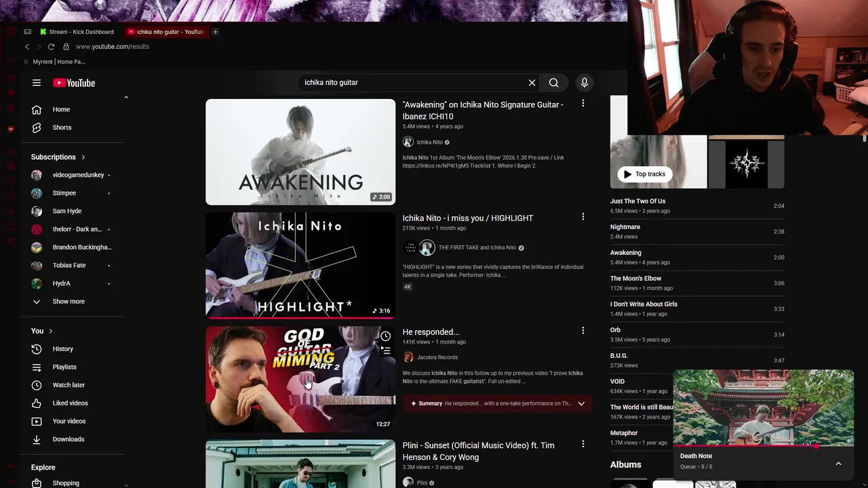Viewport: 868px width, 488px height.
Task: Clear the search query with the X
Action: coord(532,83)
